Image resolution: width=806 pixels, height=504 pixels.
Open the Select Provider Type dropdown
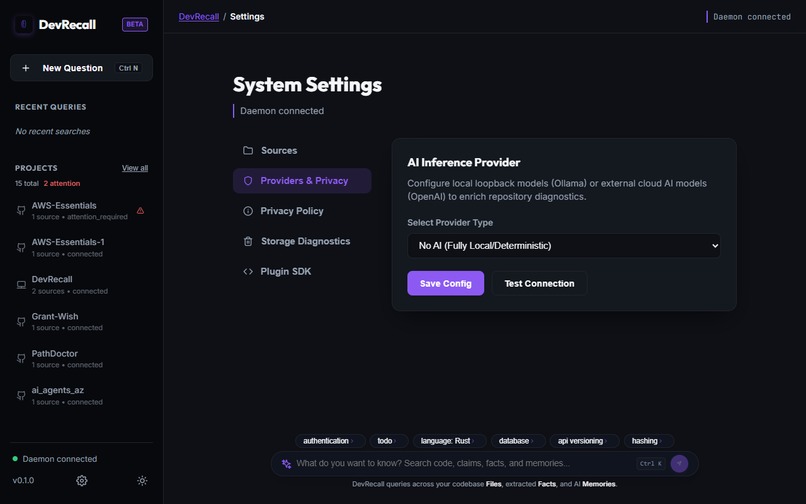564,246
